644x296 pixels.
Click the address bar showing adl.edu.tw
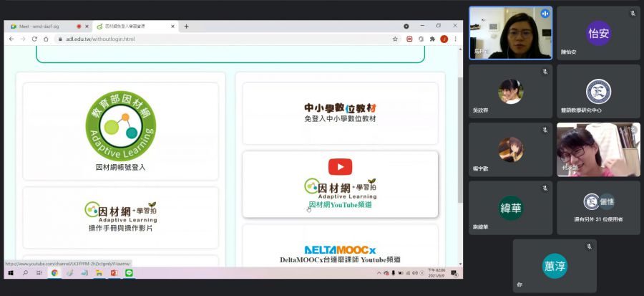coord(215,39)
